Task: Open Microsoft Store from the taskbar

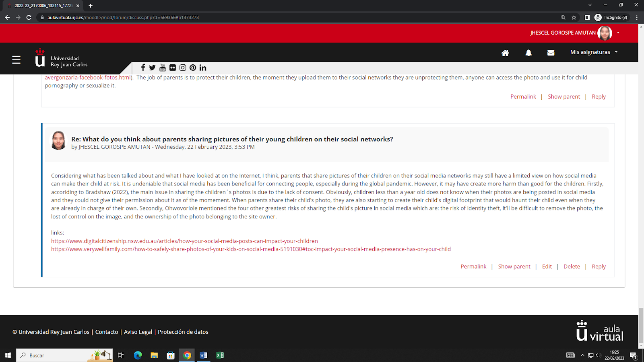Action: (x=171, y=355)
